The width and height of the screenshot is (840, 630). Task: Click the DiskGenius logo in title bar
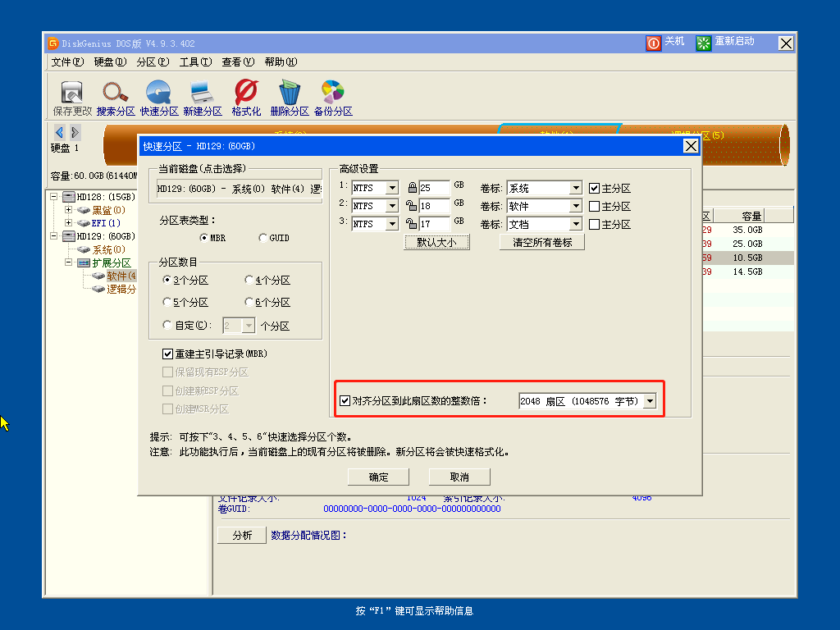tap(52, 43)
